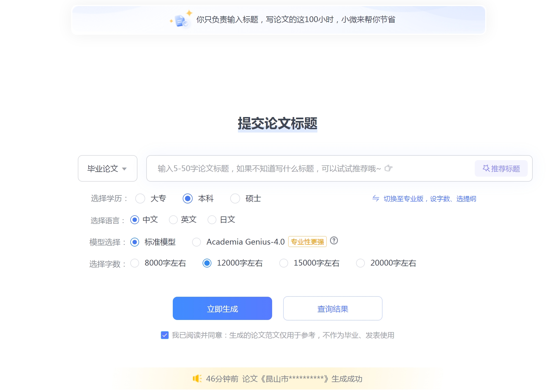This screenshot has width=560, height=392.
Task: Click the 查询结果 query results button
Action: 332,308
